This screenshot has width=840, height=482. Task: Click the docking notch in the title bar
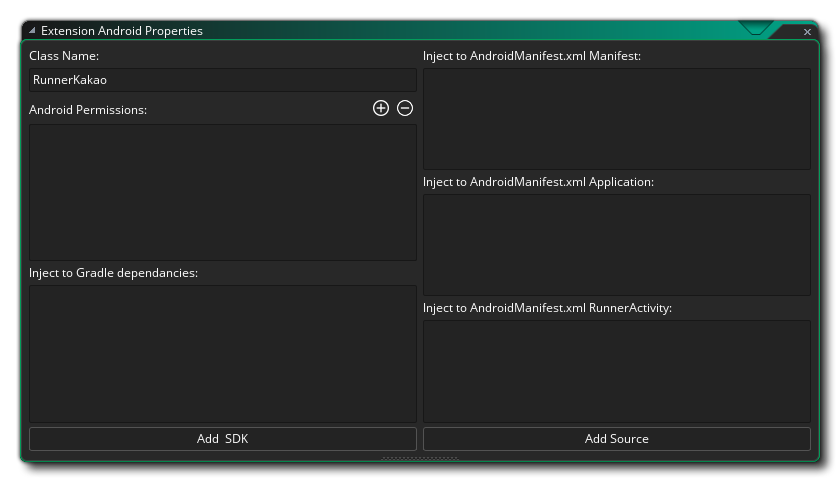click(755, 30)
